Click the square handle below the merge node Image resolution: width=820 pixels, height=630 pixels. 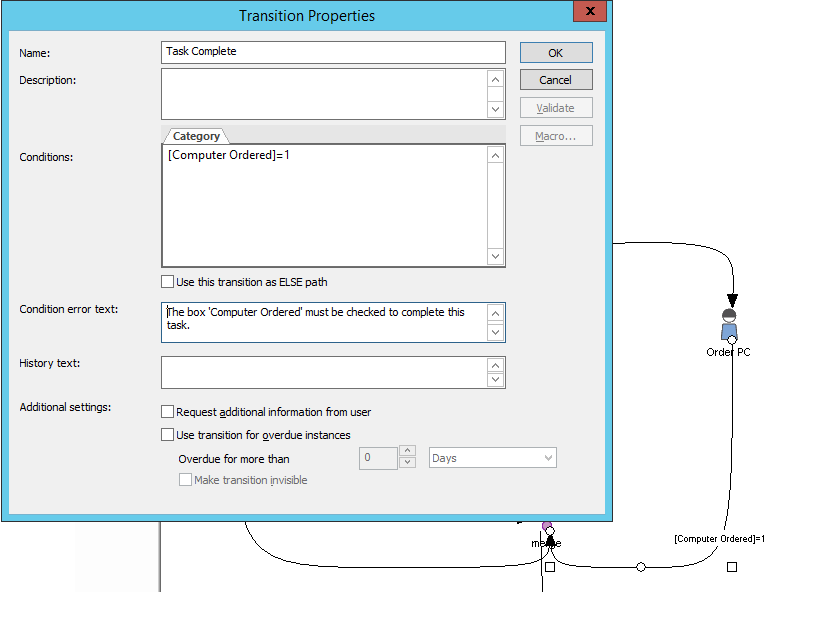pyautogui.click(x=550, y=567)
